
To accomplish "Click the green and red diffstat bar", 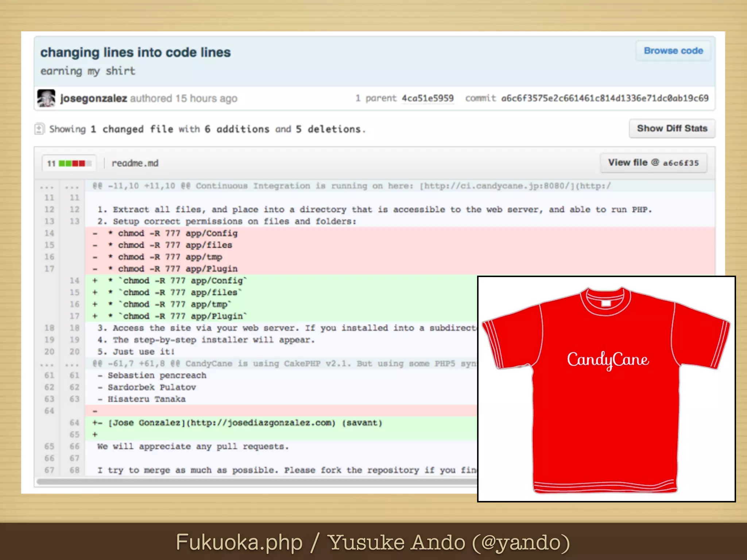I will [75, 163].
